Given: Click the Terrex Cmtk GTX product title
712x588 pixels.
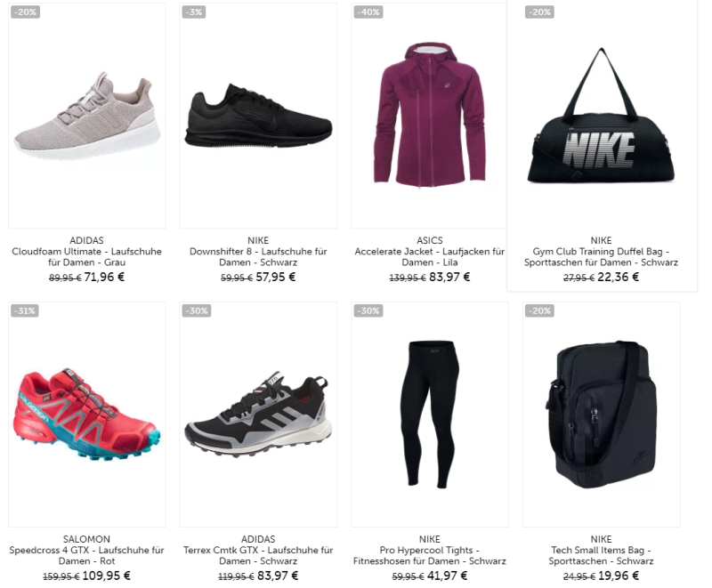Looking at the screenshot, I should pos(258,555).
